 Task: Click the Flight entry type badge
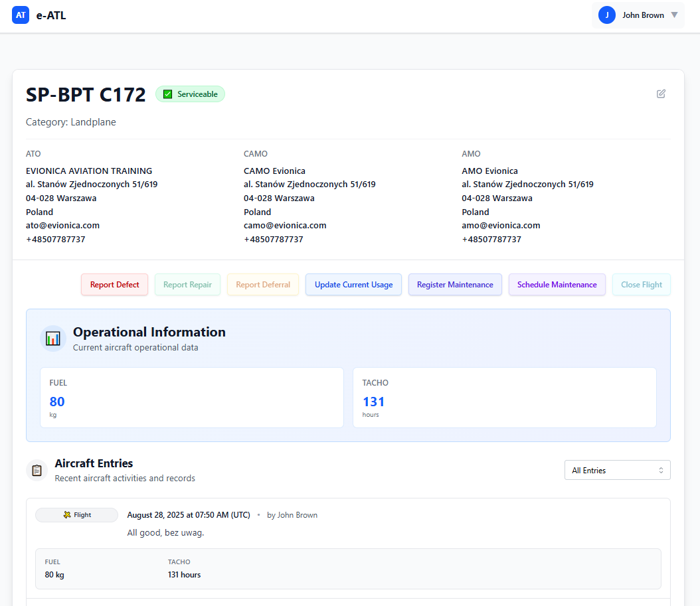click(76, 515)
